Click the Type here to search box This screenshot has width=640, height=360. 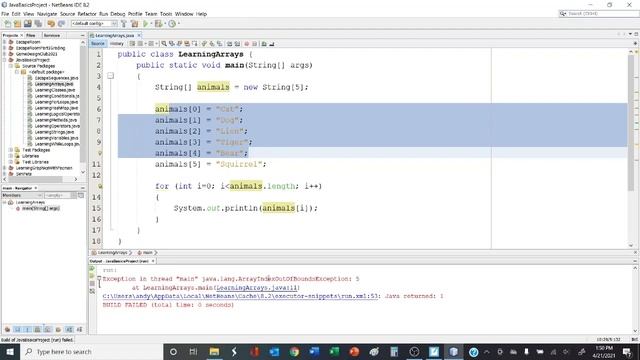pyautogui.click(x=91, y=351)
